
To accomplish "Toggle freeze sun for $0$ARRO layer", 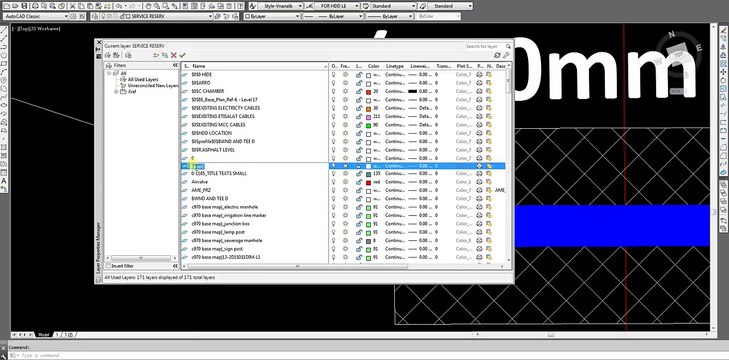I will pos(345,83).
